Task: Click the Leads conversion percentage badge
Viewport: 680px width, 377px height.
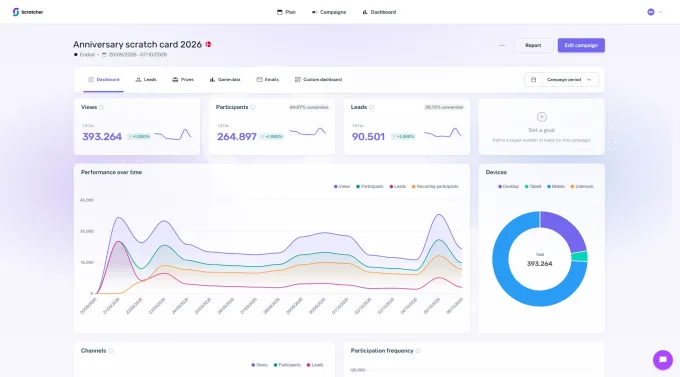Action: point(444,107)
